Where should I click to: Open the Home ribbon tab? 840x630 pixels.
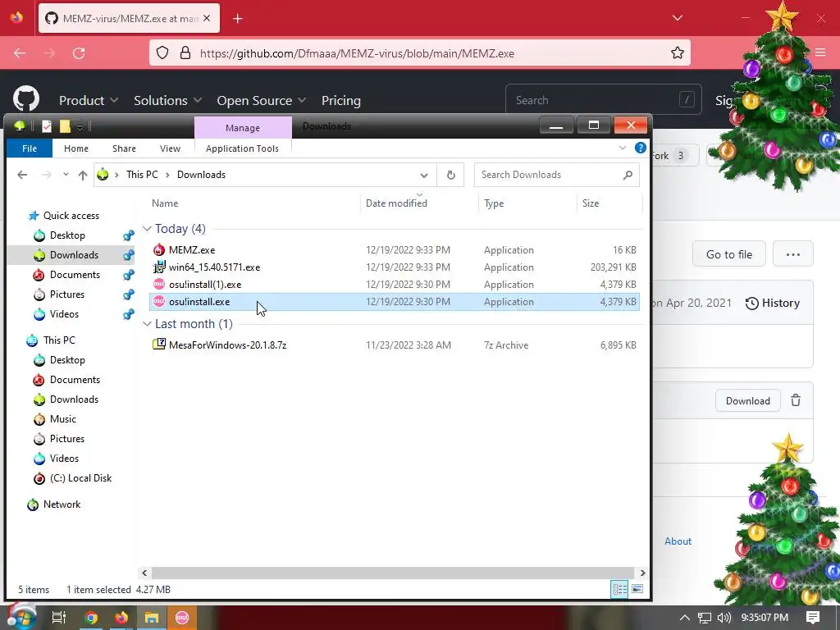coord(76,148)
